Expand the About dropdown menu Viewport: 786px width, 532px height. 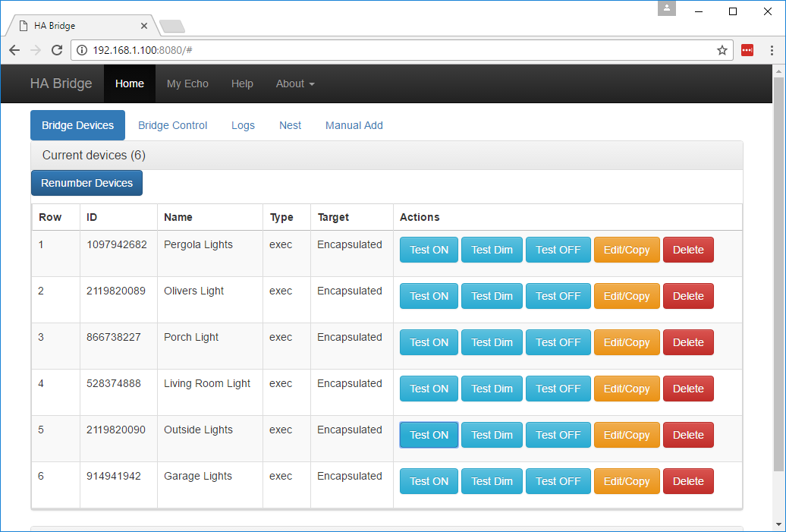point(295,83)
